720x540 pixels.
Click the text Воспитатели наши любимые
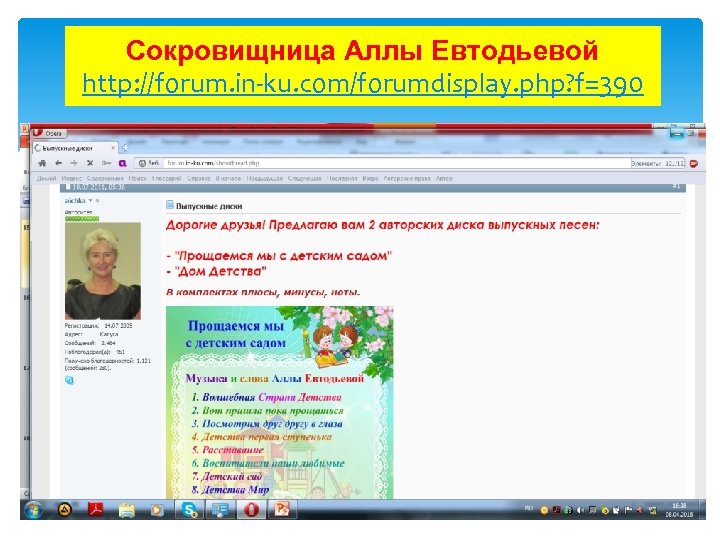click(x=273, y=463)
